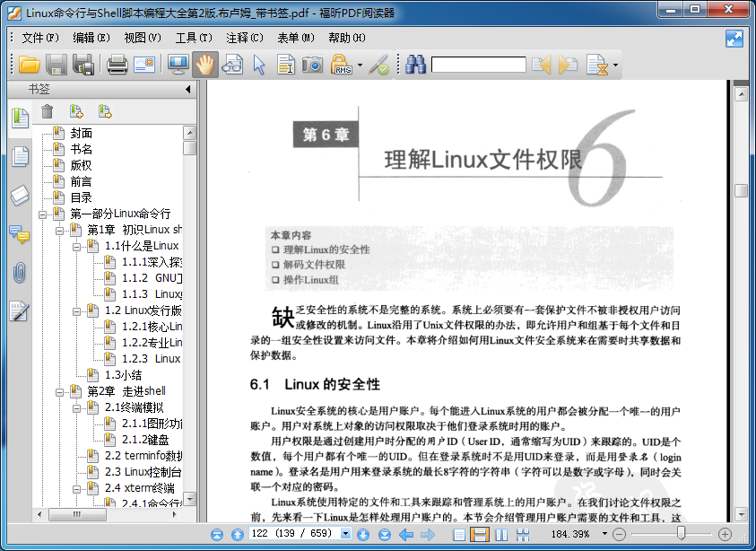This screenshot has width=756, height=551.
Task: Open the search options dropdown arrow
Action: (615, 65)
